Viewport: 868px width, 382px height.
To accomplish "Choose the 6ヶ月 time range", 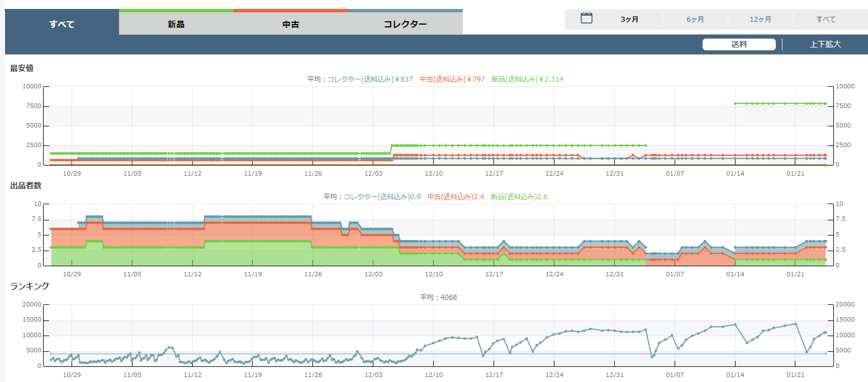I will click(695, 20).
